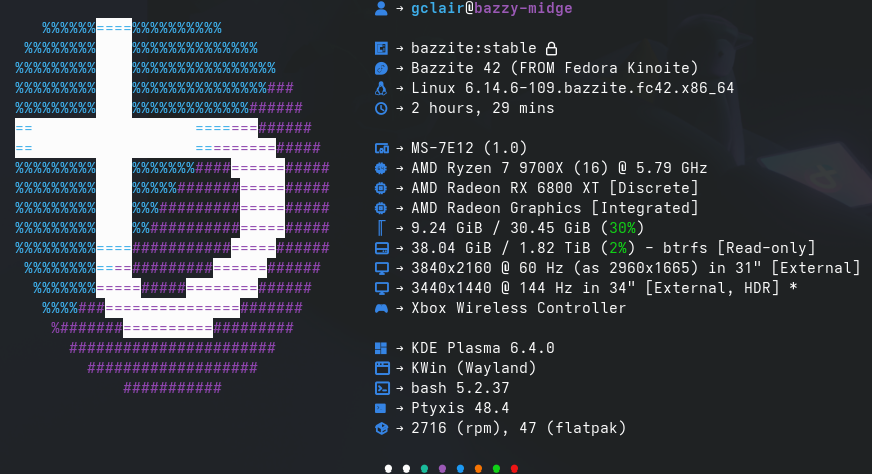Click the clock icon beside uptime
This screenshot has width=872, height=474.
[x=381, y=108]
